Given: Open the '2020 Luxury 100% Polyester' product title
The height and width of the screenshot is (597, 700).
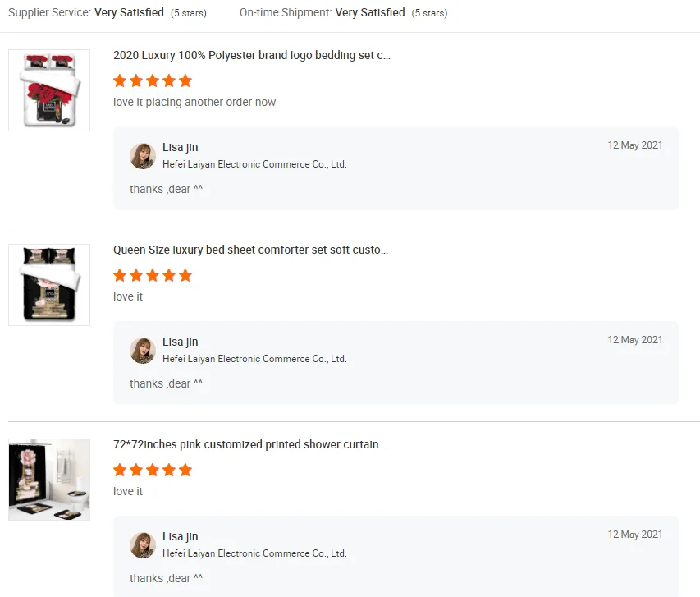Looking at the screenshot, I should [x=252, y=56].
